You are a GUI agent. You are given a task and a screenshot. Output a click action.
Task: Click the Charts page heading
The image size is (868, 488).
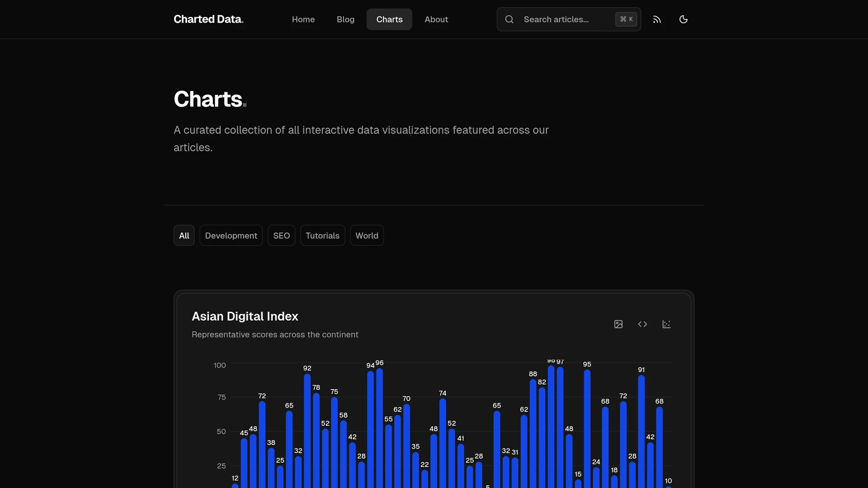click(210, 99)
